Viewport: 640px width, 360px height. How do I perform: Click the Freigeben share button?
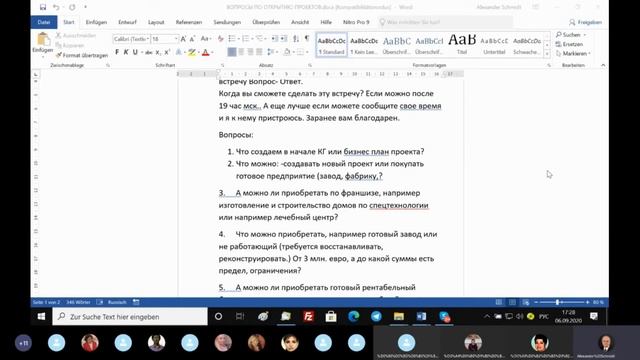[x=585, y=22]
